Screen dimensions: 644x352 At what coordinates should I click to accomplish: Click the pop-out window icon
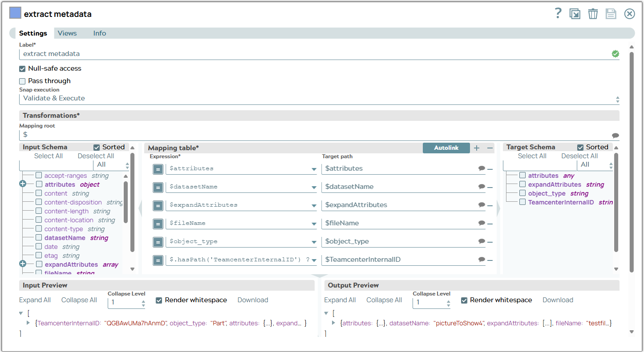[x=575, y=14]
